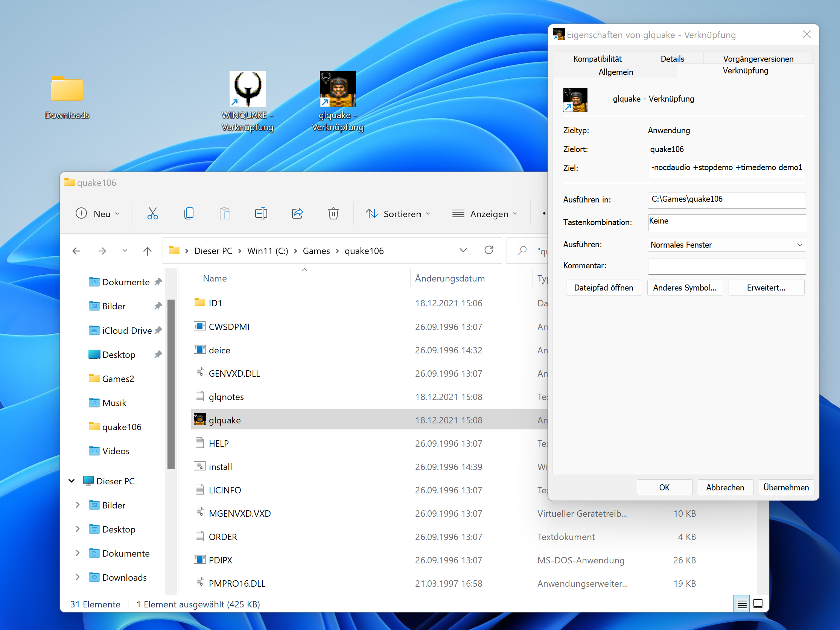Viewport: 840px width, 630px height.
Task: Go up one folder with up arrow
Action: pyautogui.click(x=148, y=251)
